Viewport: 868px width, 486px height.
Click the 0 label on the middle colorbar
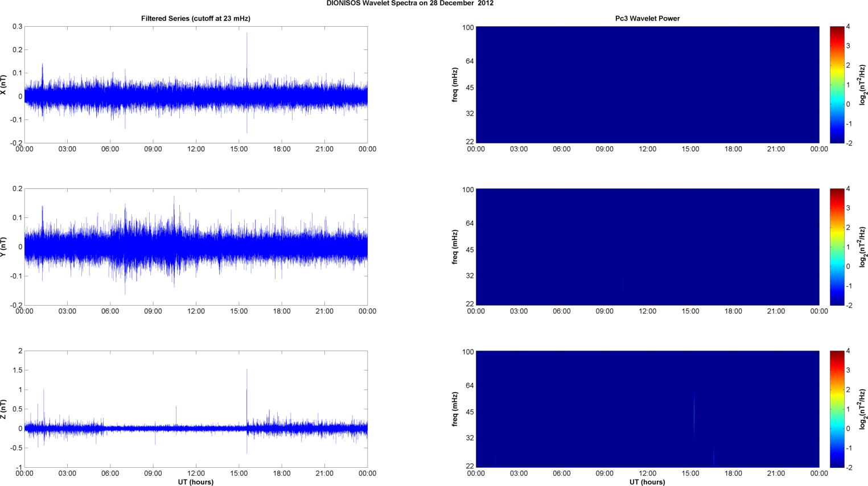pyautogui.click(x=848, y=266)
